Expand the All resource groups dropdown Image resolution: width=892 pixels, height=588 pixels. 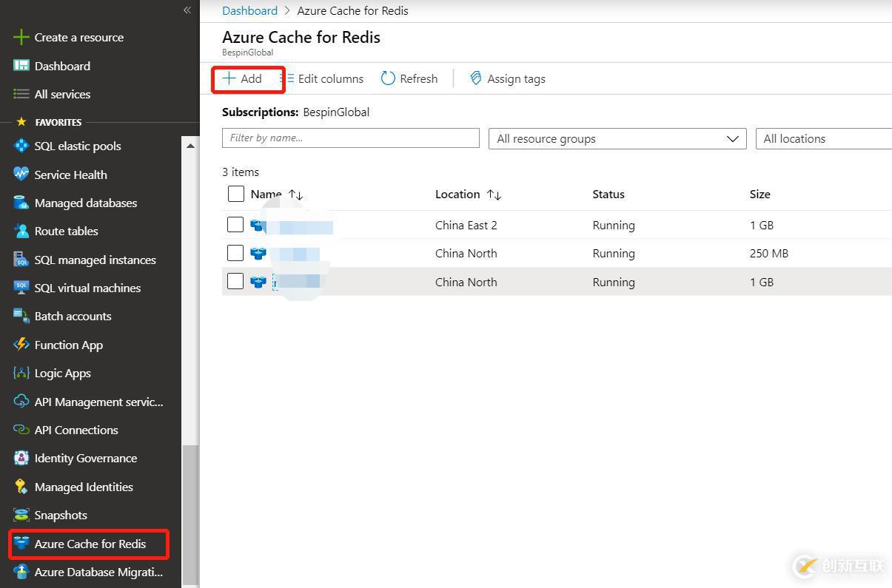(x=617, y=139)
